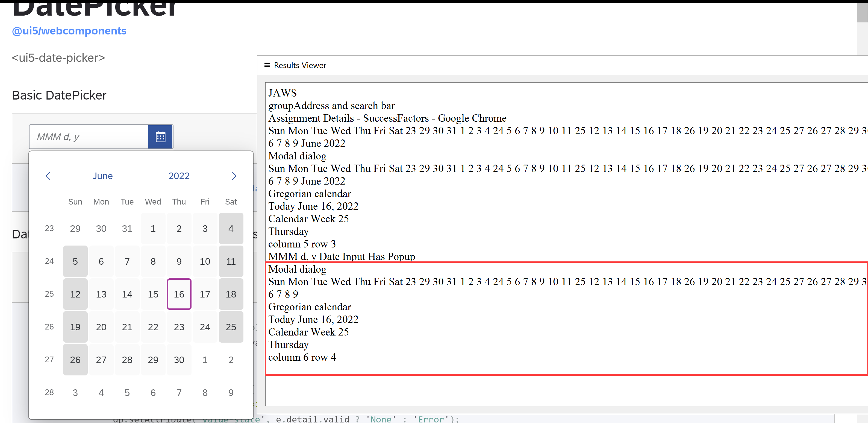Open the calendar picker icon beside the input
The width and height of the screenshot is (868, 423).
pyautogui.click(x=160, y=137)
